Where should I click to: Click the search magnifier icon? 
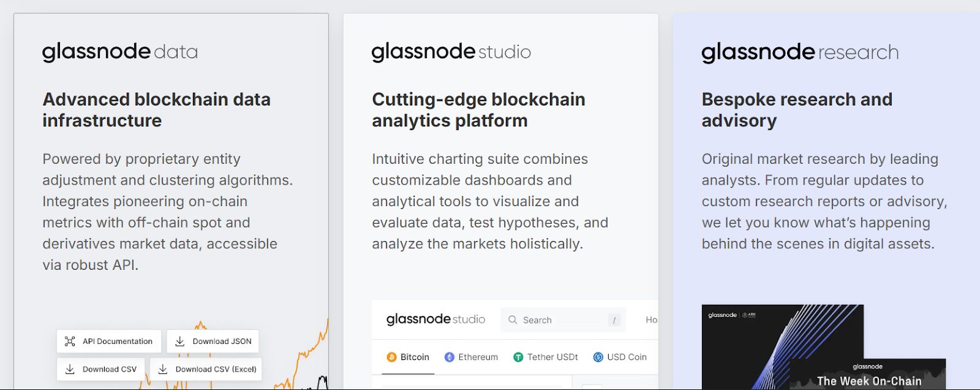(513, 320)
